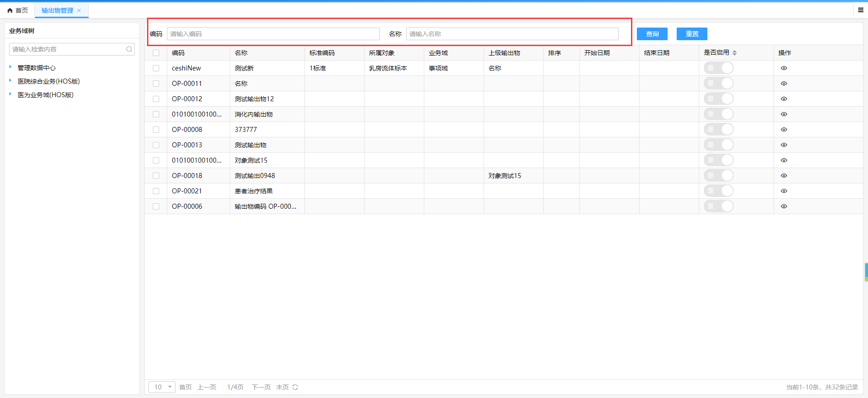
Task: Open view eye icon for OP-00021 row
Action: (x=784, y=191)
